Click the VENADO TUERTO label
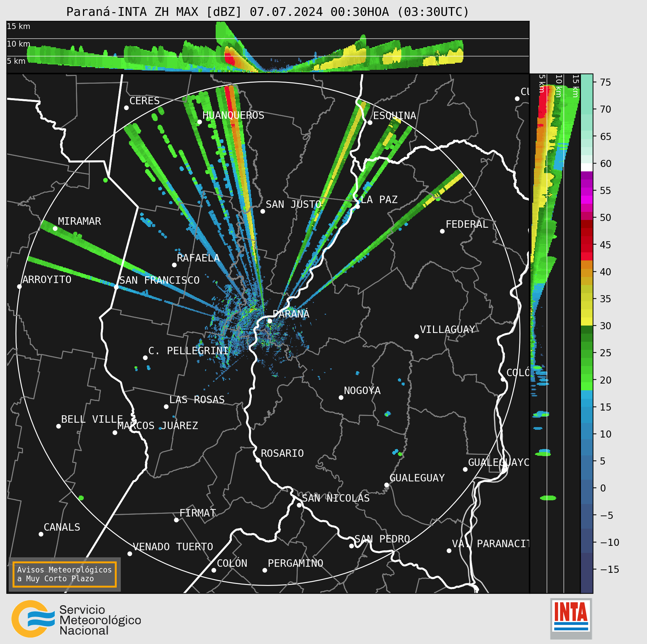 click(173, 547)
